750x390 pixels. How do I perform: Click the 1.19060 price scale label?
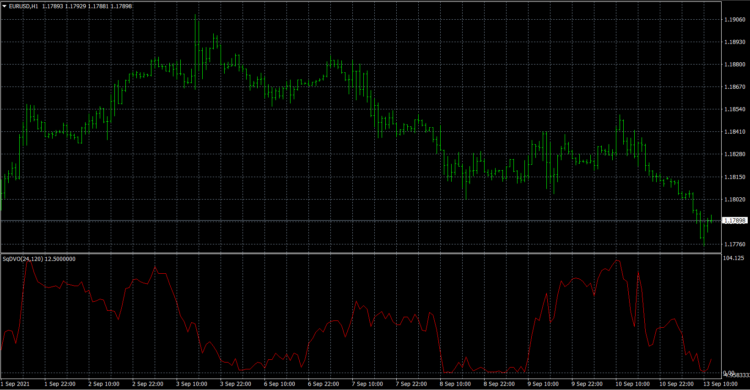pyautogui.click(x=735, y=20)
